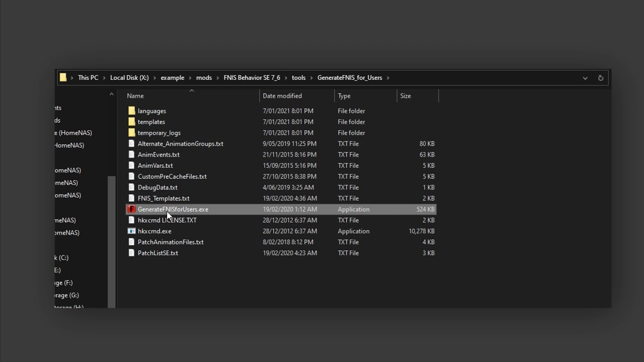Click navigation pane scrollbar thumb

(x=112, y=241)
